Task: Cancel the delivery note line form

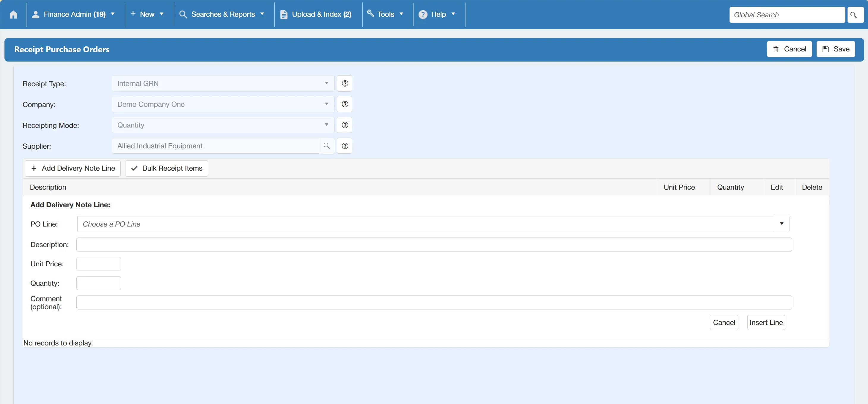Action: 724,323
